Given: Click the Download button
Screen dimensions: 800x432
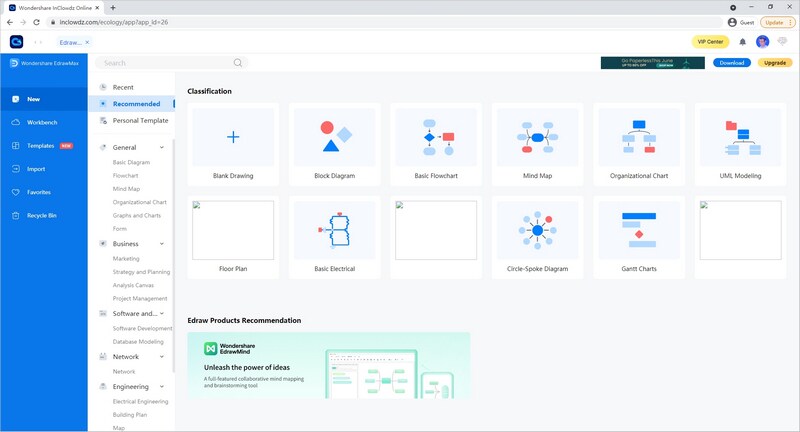Looking at the screenshot, I should [732, 63].
